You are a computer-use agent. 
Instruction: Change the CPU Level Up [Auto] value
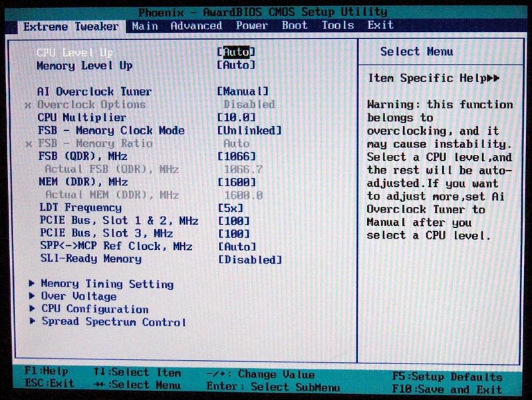pyautogui.click(x=236, y=52)
